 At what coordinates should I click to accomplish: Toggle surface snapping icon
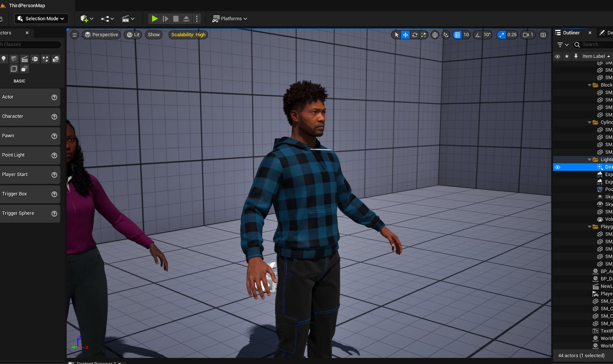point(446,35)
